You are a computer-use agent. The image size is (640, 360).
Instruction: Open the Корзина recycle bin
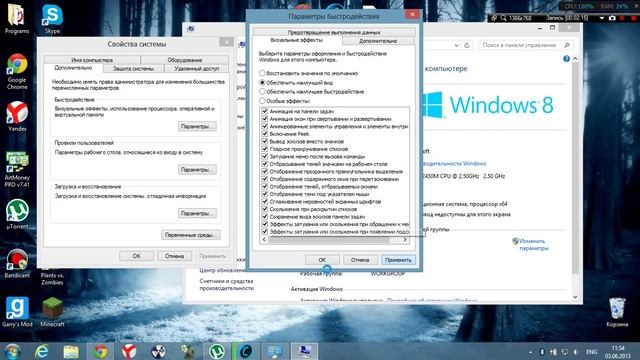(617, 312)
